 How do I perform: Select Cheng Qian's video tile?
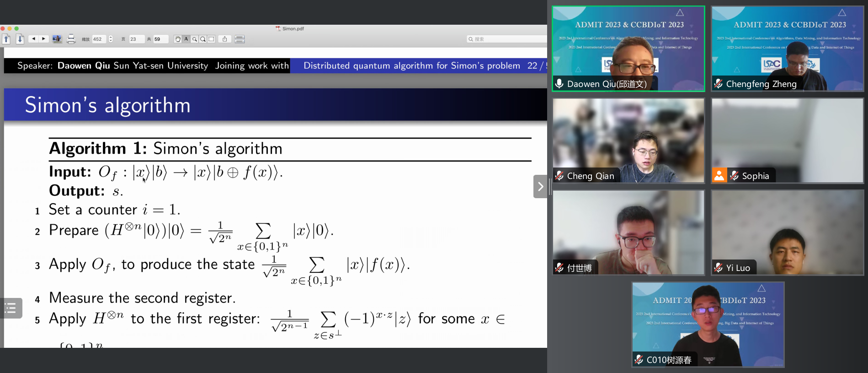pyautogui.click(x=628, y=141)
